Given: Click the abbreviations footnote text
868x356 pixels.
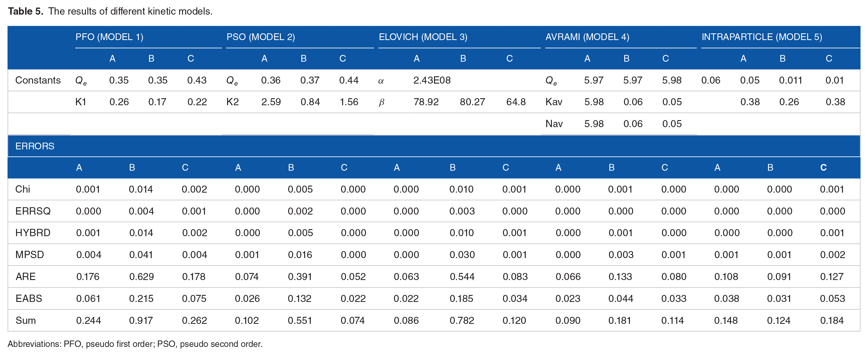Looking at the screenshot, I should click(x=135, y=344).
